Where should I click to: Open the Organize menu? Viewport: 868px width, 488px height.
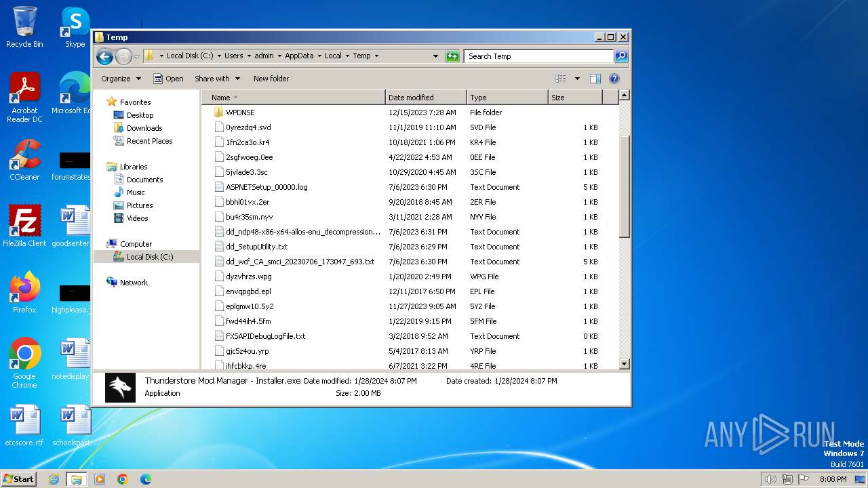pyautogui.click(x=121, y=79)
